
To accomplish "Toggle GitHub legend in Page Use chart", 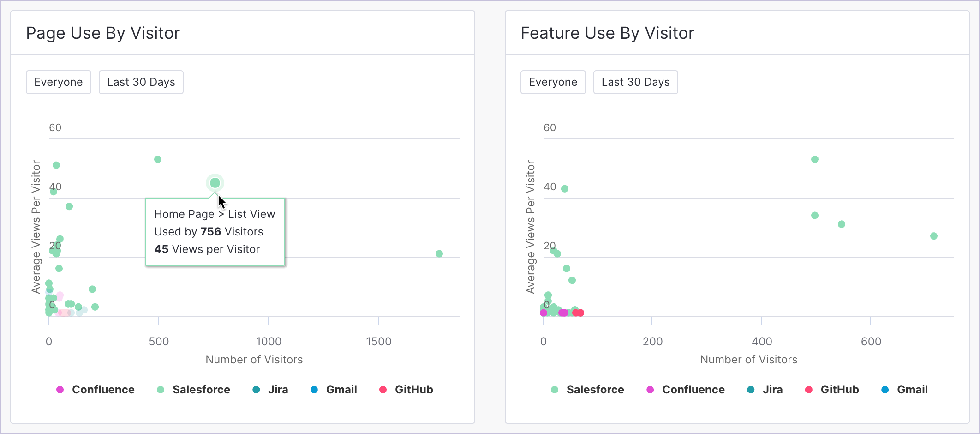I will (406, 390).
